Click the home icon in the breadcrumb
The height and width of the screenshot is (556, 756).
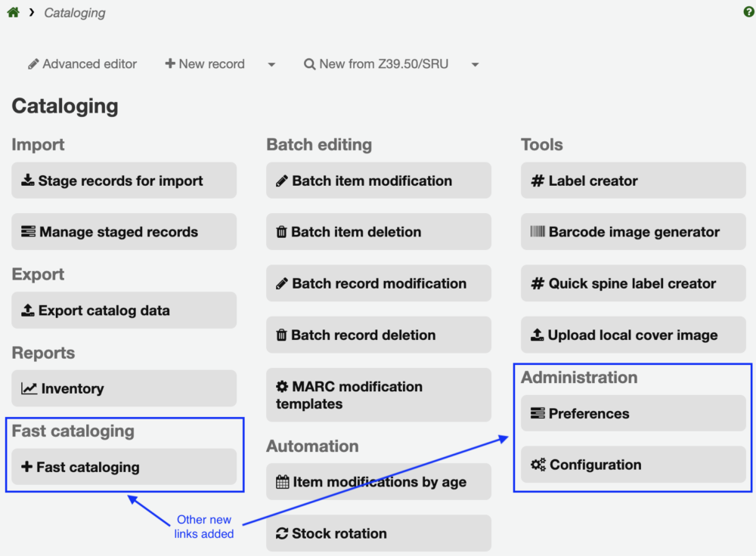coord(12,12)
